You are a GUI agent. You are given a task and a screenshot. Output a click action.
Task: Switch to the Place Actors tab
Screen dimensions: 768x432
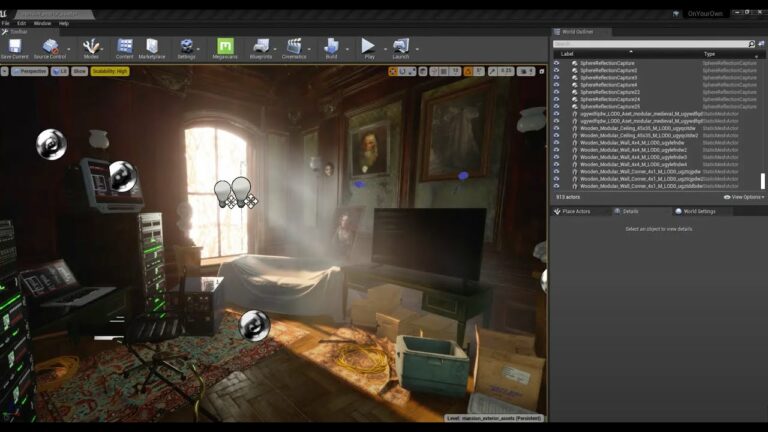coord(576,212)
